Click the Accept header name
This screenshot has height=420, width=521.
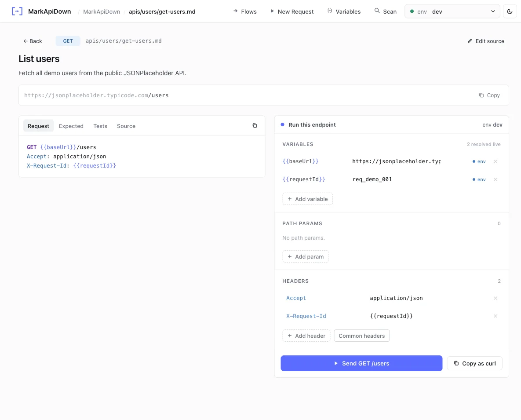click(296, 298)
